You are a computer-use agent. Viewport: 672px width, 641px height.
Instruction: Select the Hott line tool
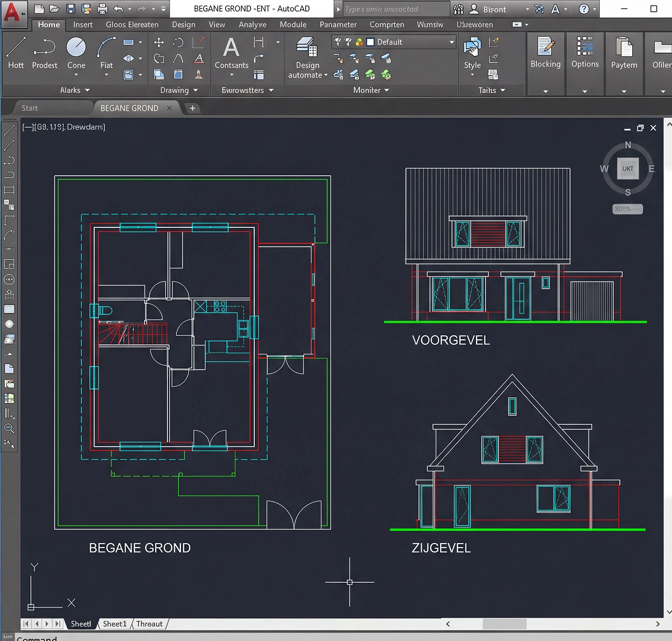click(x=16, y=53)
